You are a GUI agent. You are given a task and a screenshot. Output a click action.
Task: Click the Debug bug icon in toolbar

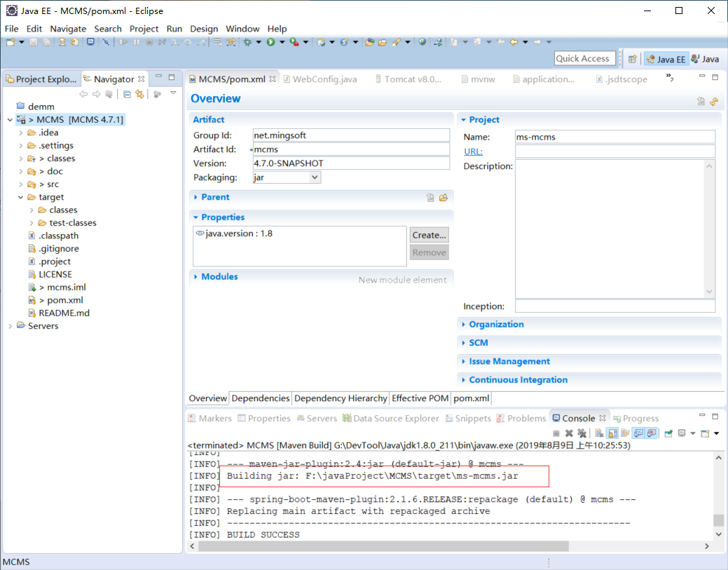pos(247,42)
